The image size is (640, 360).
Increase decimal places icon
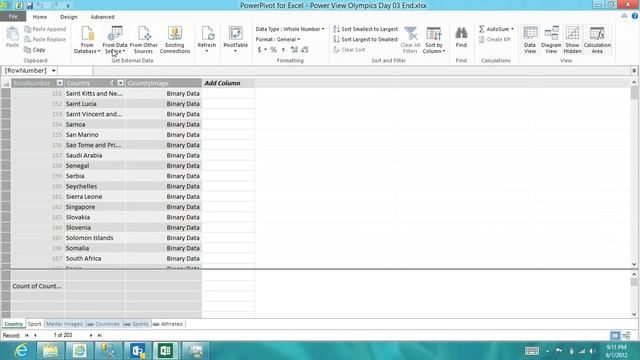[294, 50]
